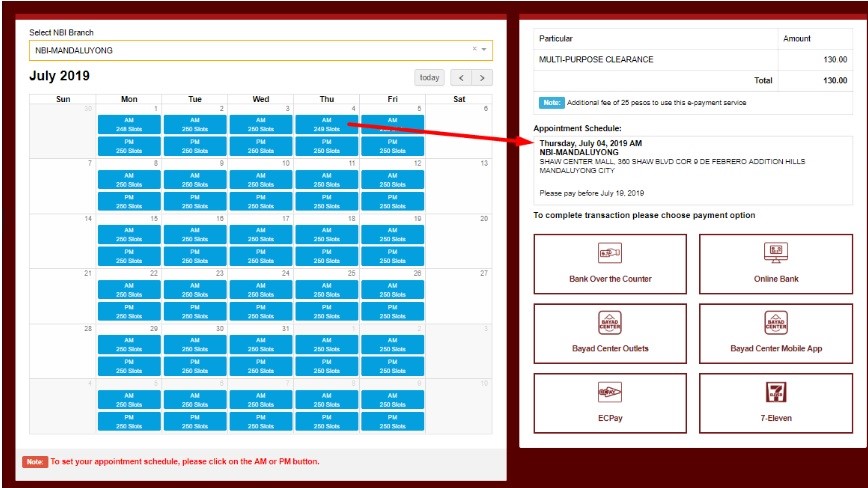Select the PM slot on Friday July 5
This screenshot has height=488, width=868.
pos(392,146)
